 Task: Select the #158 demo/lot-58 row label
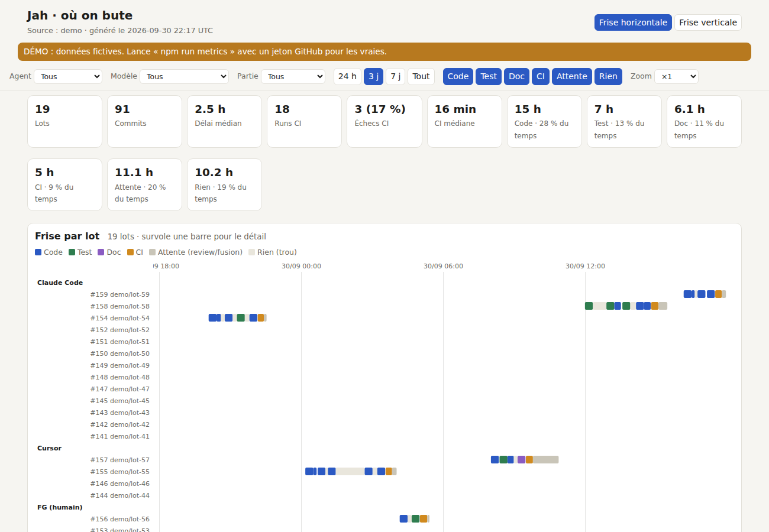[120, 306]
